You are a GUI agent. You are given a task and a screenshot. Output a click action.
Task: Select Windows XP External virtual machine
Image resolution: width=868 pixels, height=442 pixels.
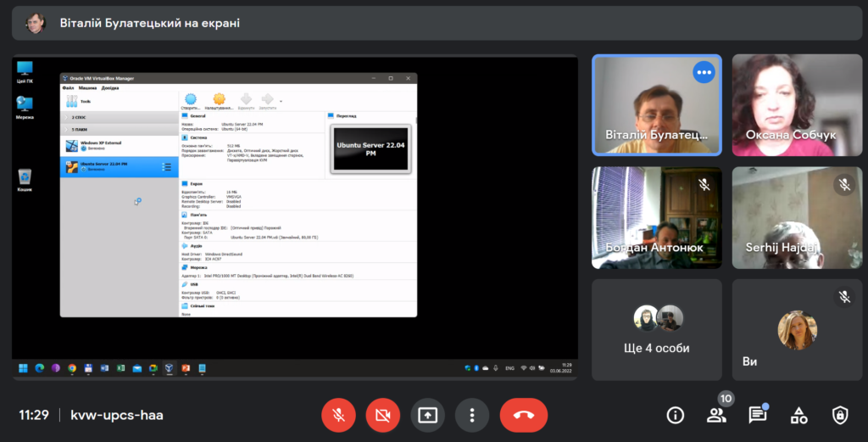coord(119,146)
